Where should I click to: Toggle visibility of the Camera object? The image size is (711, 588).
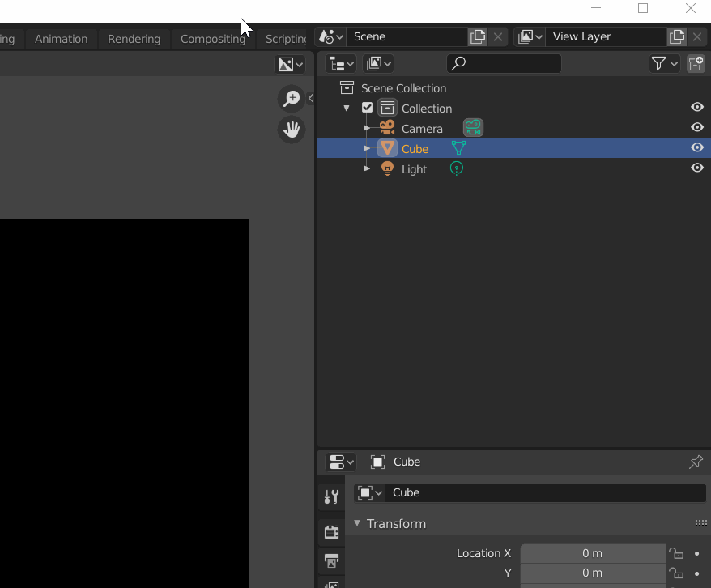point(696,127)
